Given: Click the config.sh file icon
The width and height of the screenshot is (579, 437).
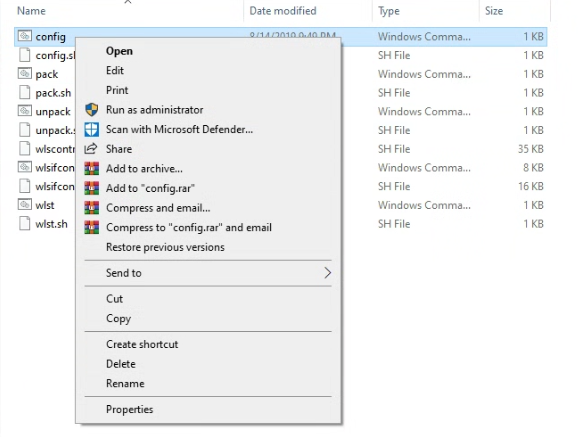Looking at the screenshot, I should coord(25,55).
